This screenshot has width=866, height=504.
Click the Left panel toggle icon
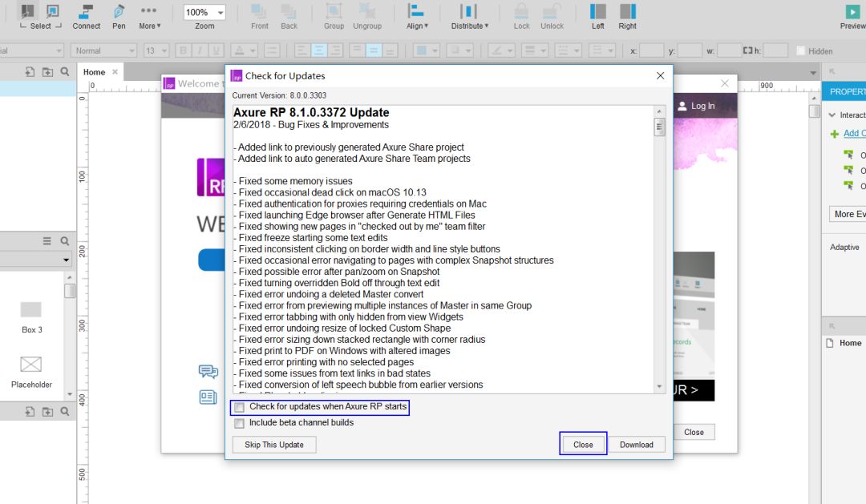tap(598, 12)
